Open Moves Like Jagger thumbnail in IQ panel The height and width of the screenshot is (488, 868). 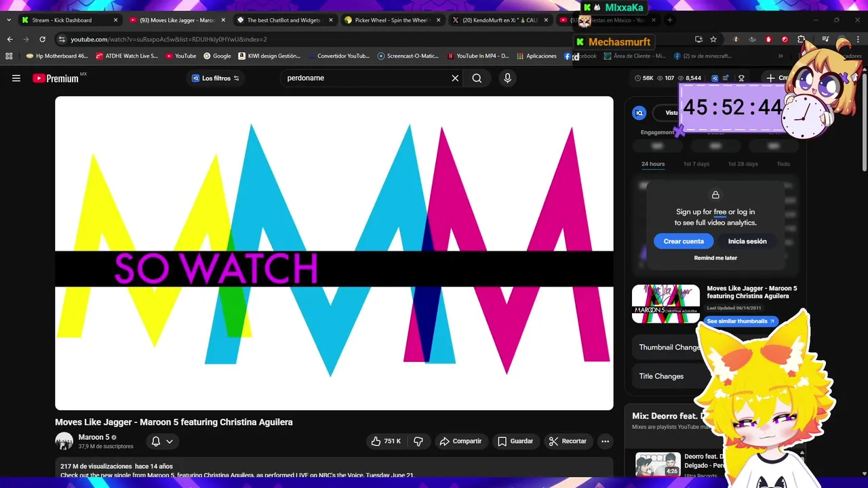pyautogui.click(x=666, y=304)
